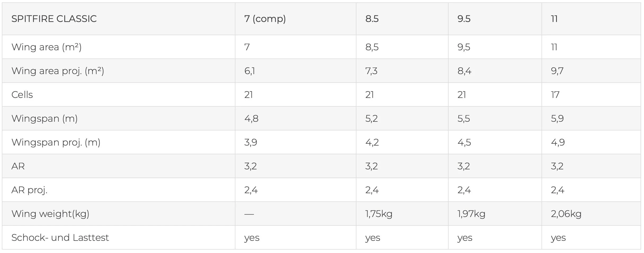Viewport: 644px width, 253px height.
Task: Click the 2,06kg wing weight value
Action: click(566, 214)
